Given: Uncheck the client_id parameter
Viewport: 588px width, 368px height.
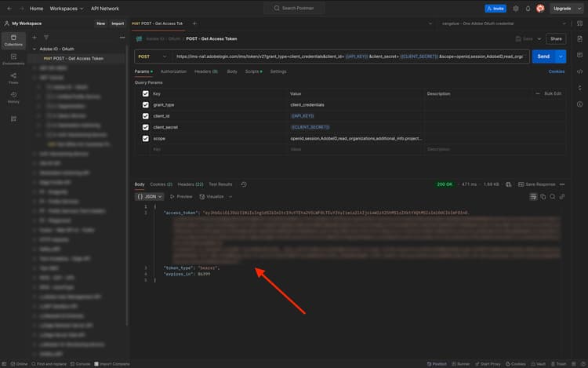Looking at the screenshot, I should (x=146, y=116).
